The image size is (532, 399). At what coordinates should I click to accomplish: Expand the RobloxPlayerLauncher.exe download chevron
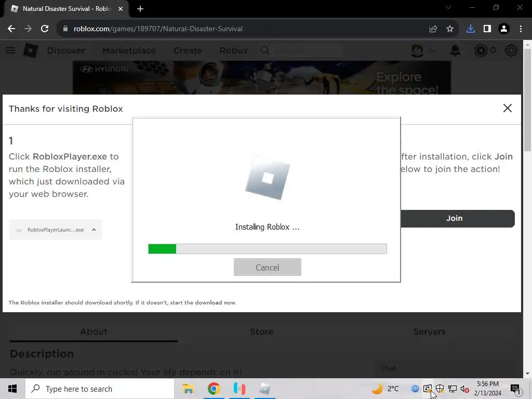tap(94, 230)
